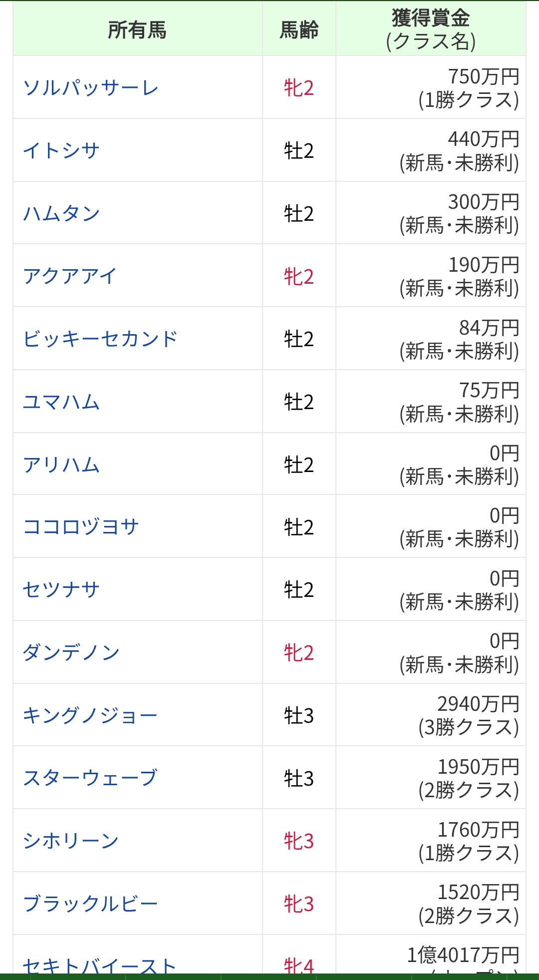Open the ソルパッサーレ horse link
539x980 pixels.
[91, 88]
